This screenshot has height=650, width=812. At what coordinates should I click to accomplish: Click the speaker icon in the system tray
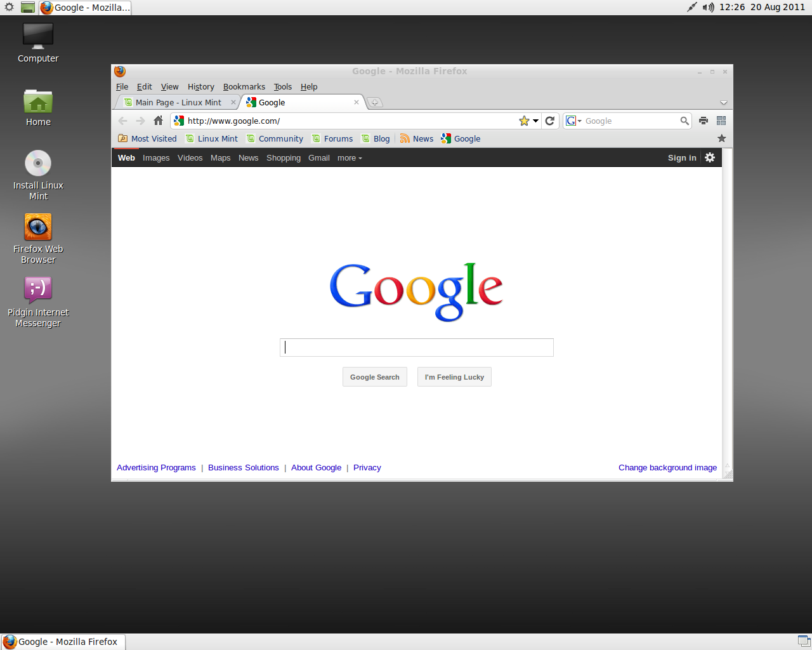pyautogui.click(x=708, y=8)
